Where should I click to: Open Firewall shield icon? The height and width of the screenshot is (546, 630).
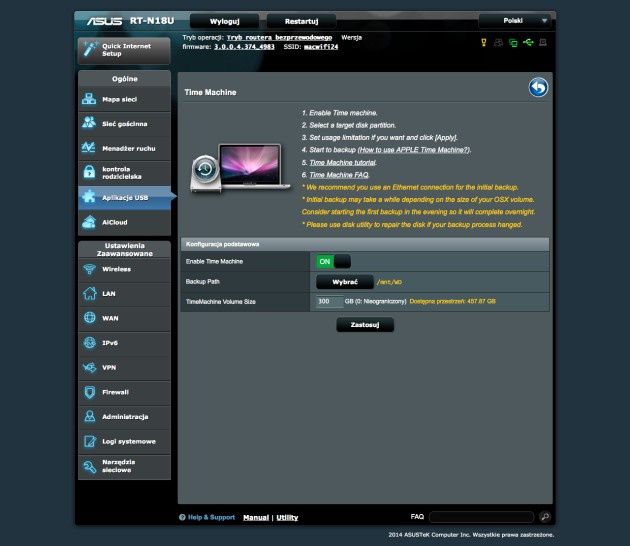pos(89,392)
